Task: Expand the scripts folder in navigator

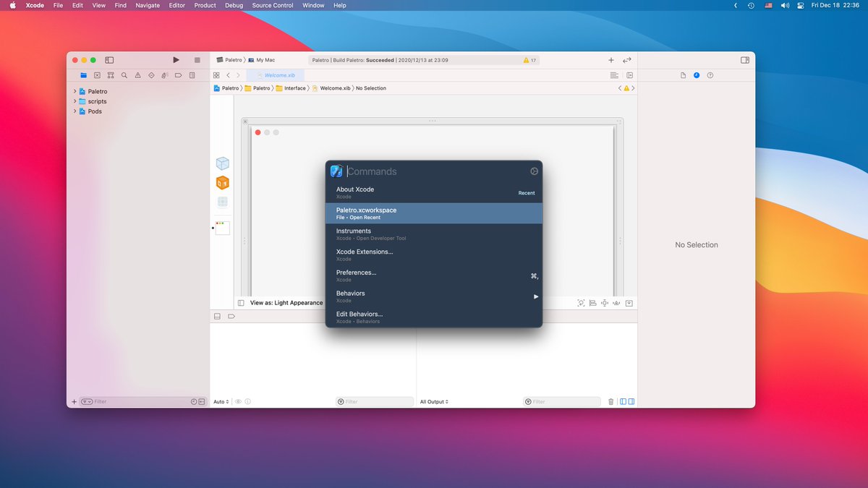Action: coord(75,102)
